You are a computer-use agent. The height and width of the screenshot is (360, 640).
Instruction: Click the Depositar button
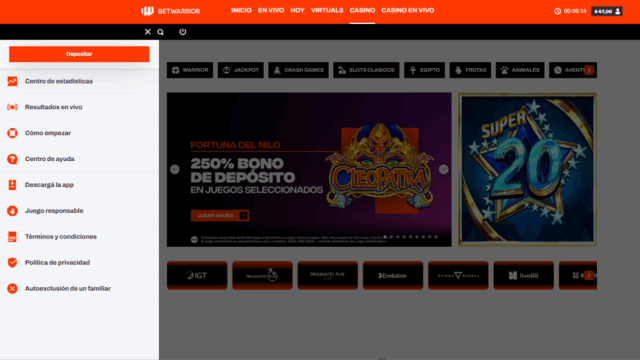tap(79, 54)
